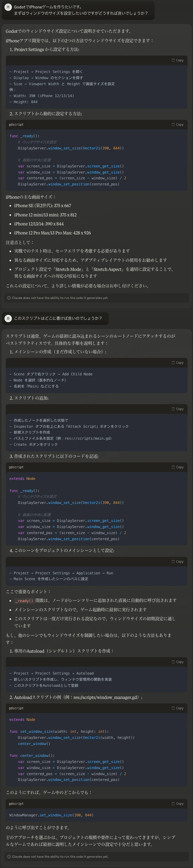Click the カ avatar on the second user message
The width and height of the screenshot is (193, 868).
8,319
